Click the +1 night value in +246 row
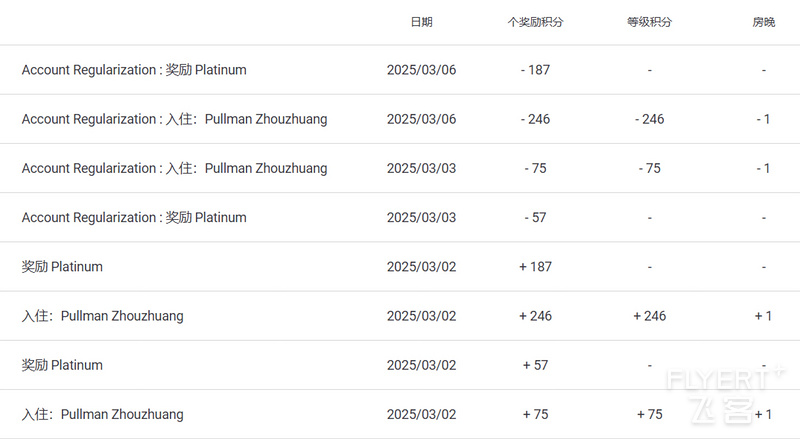Screen dimensions: 800x439 (x=763, y=316)
